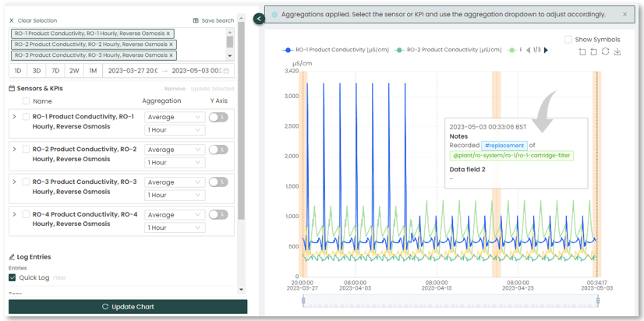Enable the Show Symbols checkbox
Screen dimensions: 644x321
click(568, 40)
